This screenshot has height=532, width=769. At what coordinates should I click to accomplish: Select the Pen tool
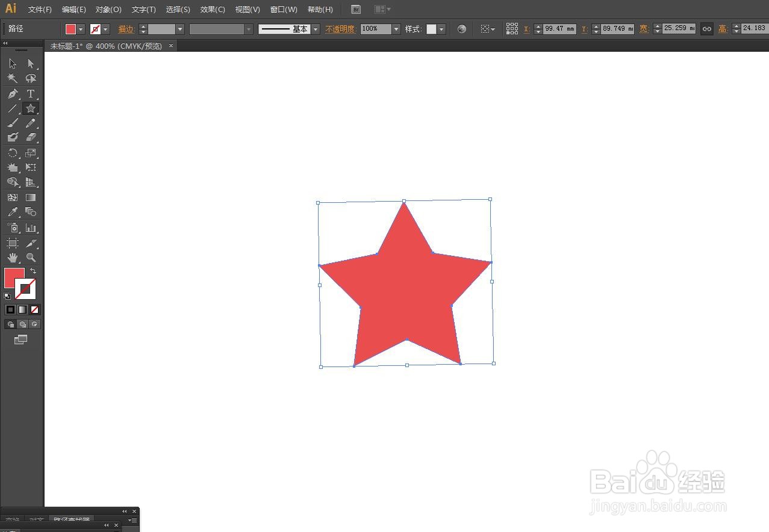(x=13, y=94)
